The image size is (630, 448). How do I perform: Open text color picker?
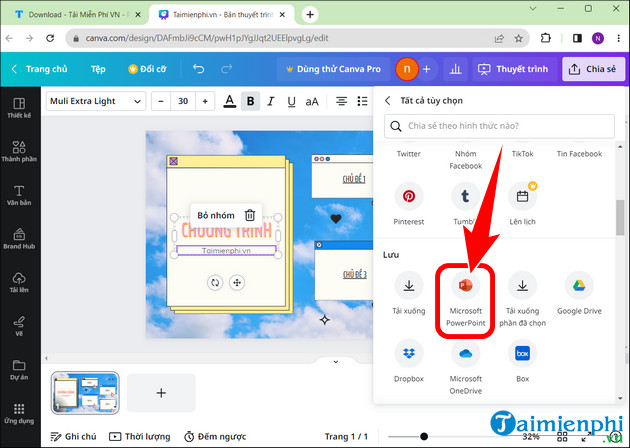tap(229, 101)
